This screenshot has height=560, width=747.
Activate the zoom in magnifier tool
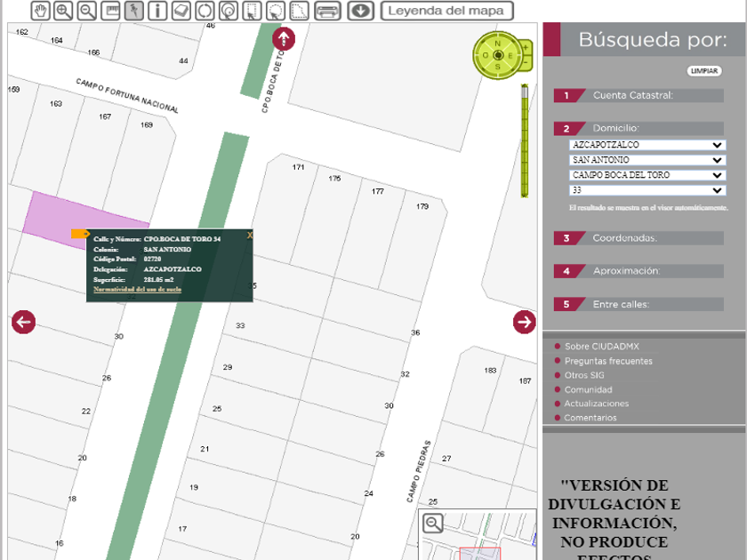63,11
